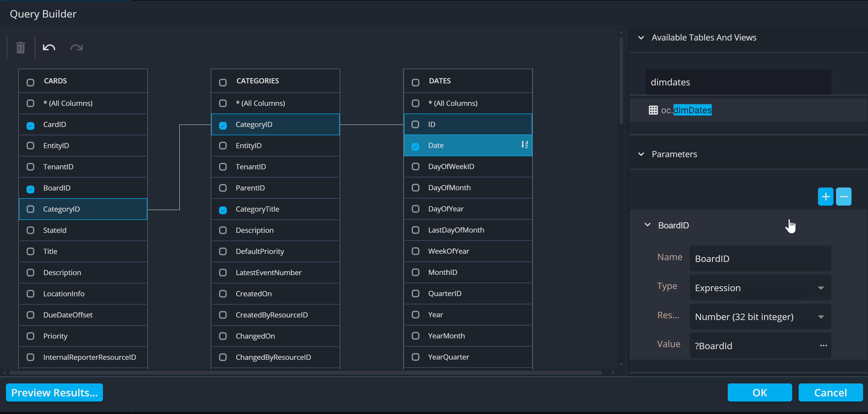Screen dimensions: 868x414
Task: Select the YearMonth row
Action: tap(468, 336)
